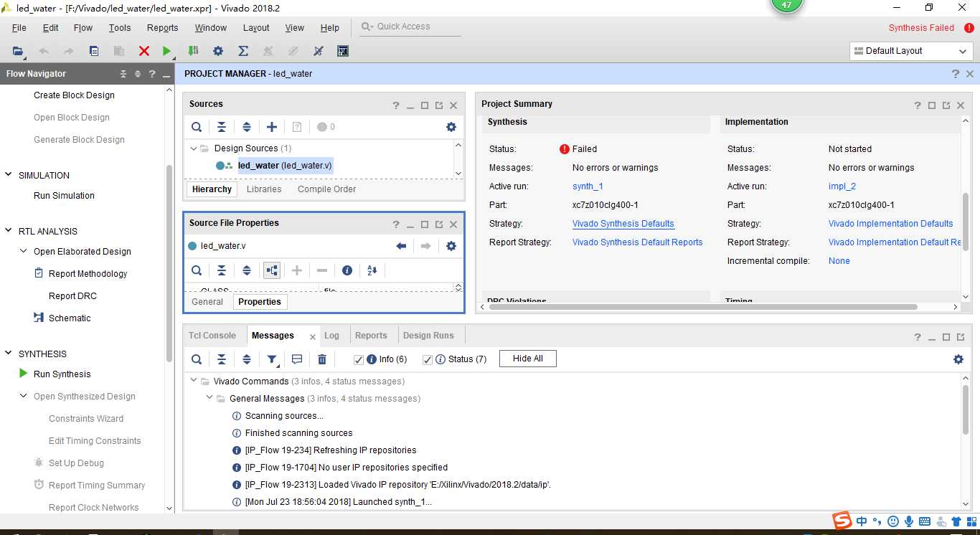980x535 pixels.
Task: Search in Source File Properties
Action: [197, 270]
